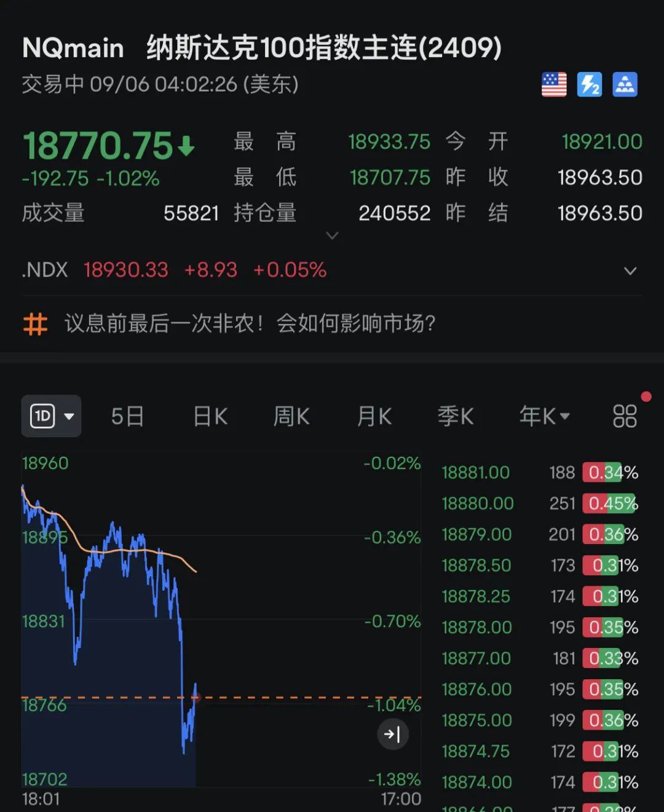Tap the 18874.75 trade row price
Viewport: 664px width, 812px height.
(475, 751)
